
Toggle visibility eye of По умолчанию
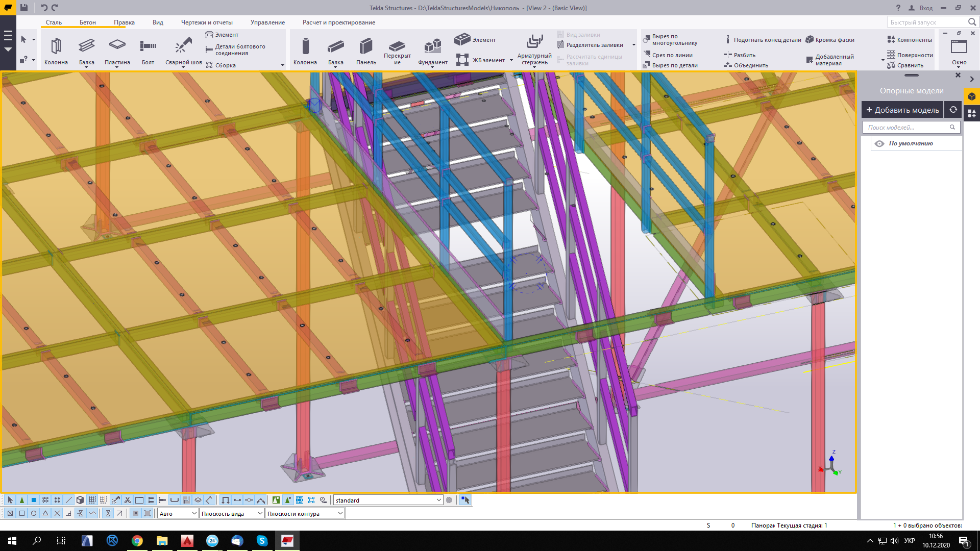879,143
